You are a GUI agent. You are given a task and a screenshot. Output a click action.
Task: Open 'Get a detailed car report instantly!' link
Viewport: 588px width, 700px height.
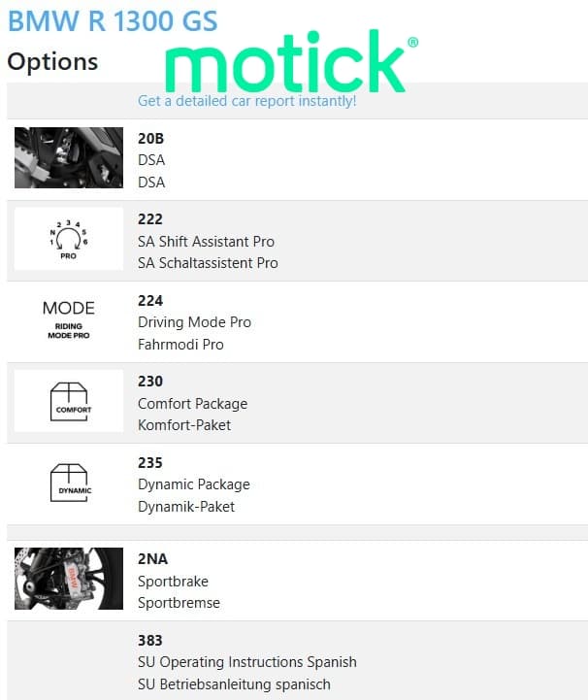pos(246,101)
